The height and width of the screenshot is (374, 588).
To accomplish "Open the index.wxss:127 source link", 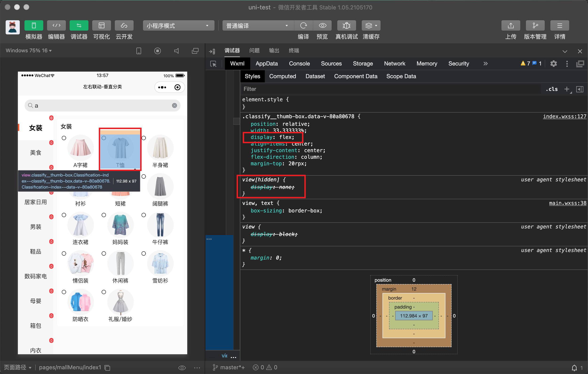I will pos(564,116).
